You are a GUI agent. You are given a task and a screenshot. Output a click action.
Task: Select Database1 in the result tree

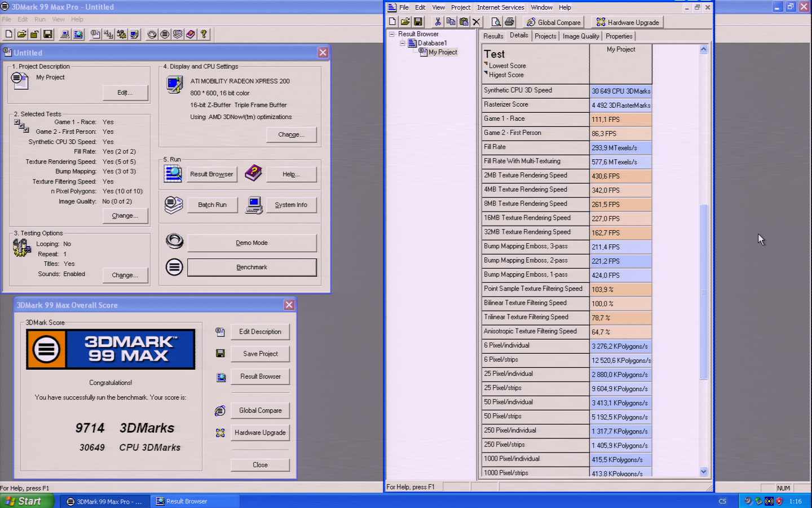click(x=432, y=43)
